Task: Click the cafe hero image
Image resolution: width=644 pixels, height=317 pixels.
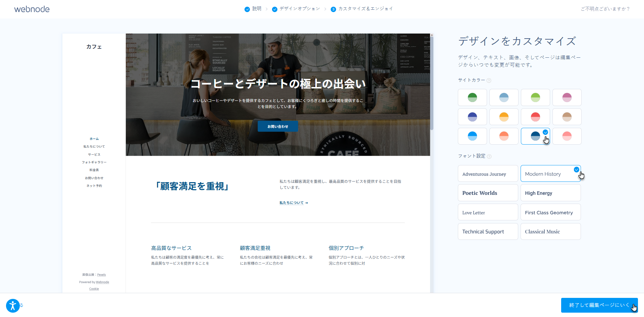Action: [278, 95]
